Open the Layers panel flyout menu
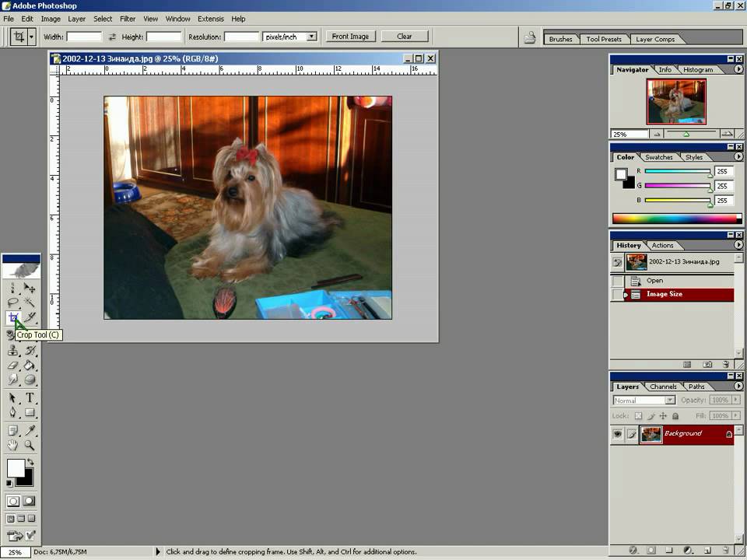747x560 pixels. [x=738, y=387]
